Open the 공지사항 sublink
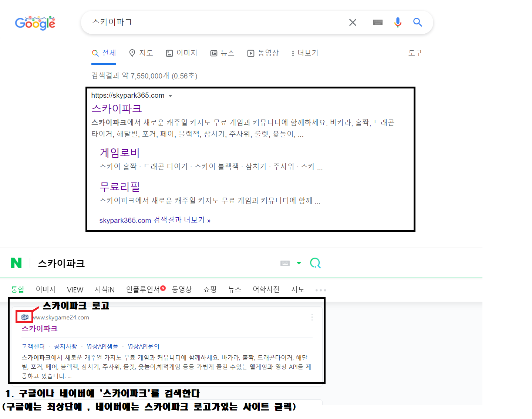The height and width of the screenshot is (419, 532). [x=65, y=346]
